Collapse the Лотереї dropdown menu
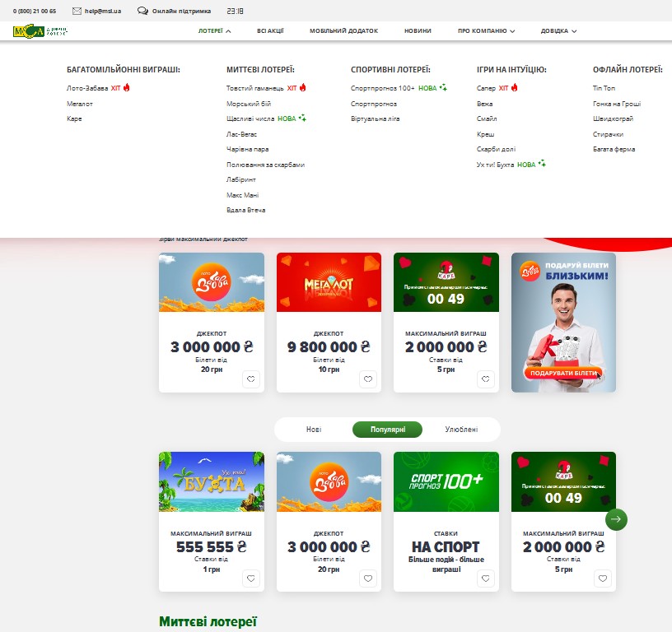The height and width of the screenshot is (632, 672). click(x=214, y=31)
